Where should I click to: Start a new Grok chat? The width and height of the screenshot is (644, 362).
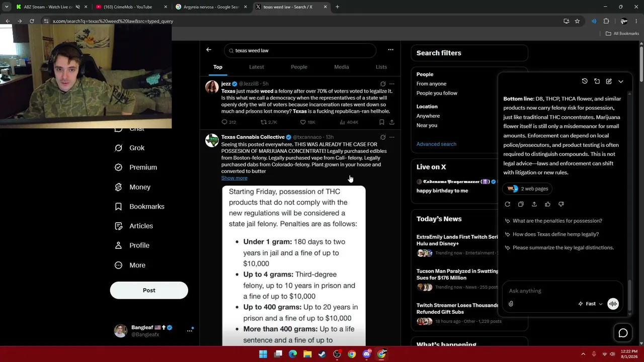[x=609, y=81]
